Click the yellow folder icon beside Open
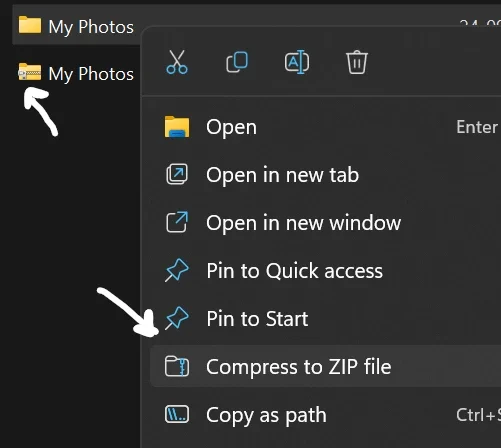Image resolution: width=501 pixels, height=448 pixels. pos(177,127)
